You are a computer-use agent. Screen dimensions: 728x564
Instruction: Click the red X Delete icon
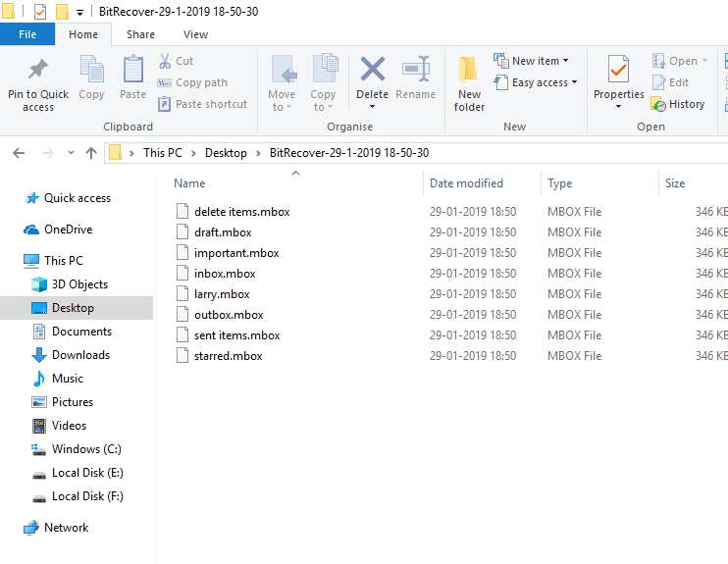373,70
